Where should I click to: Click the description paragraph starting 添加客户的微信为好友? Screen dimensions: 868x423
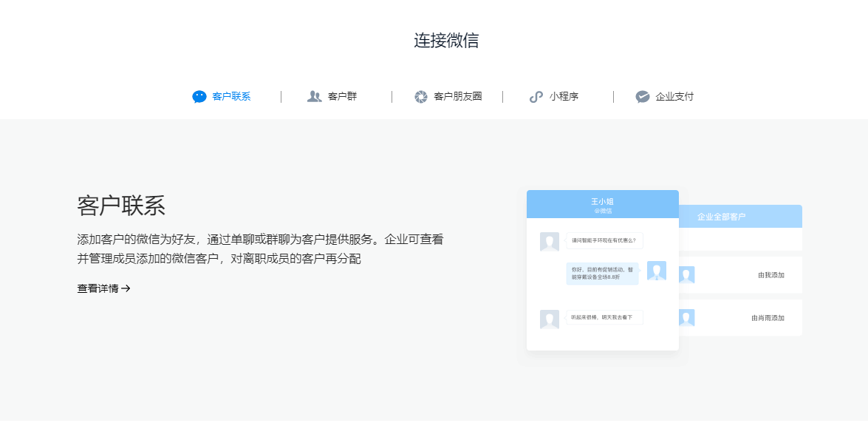click(260, 249)
